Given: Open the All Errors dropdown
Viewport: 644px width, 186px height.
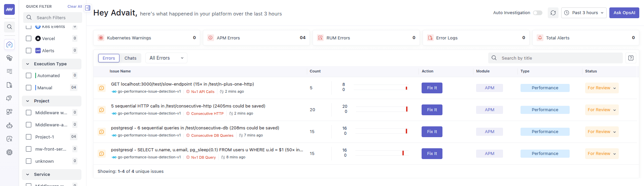Looking at the screenshot, I should click(166, 58).
